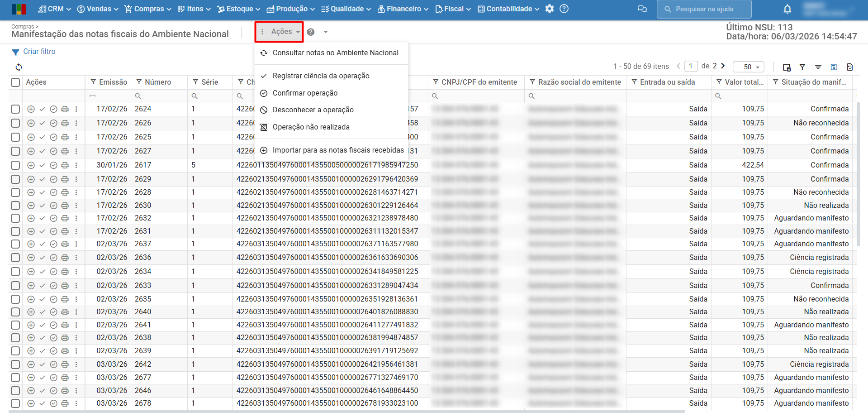Screen dimensions: 868x417
Task: Open the chat messages icon
Action: 642,9
